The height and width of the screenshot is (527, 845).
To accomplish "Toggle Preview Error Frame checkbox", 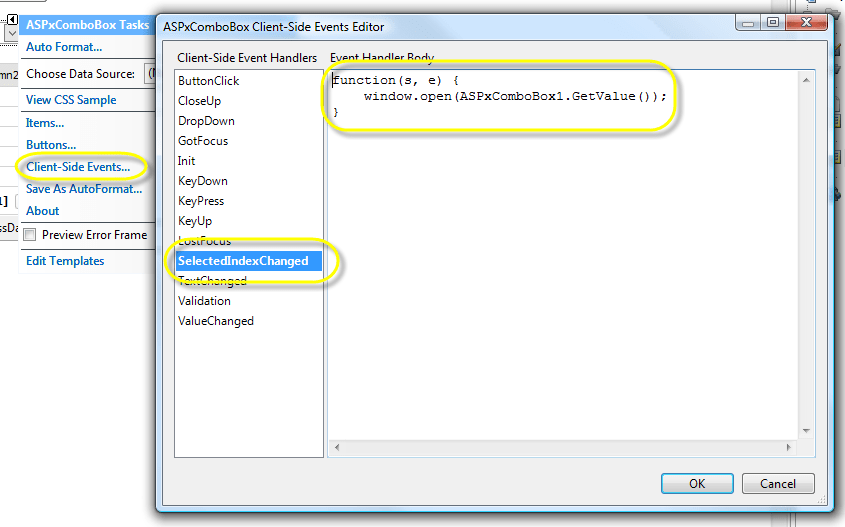I will 30,235.
